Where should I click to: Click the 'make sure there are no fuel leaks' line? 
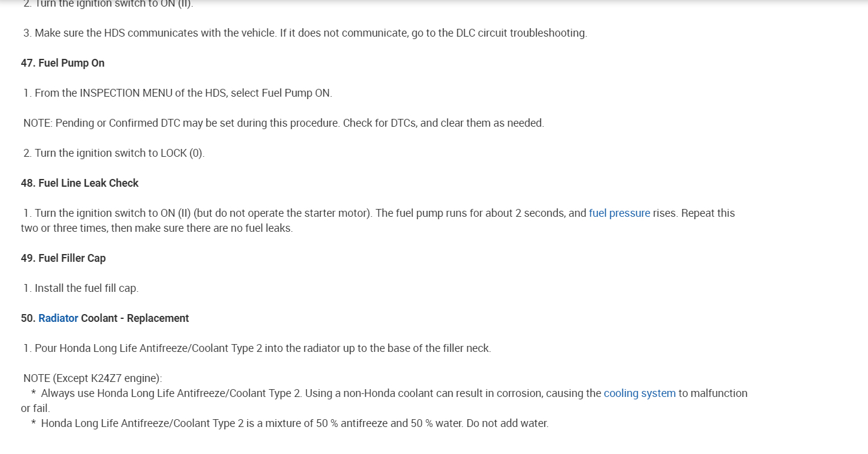coord(156,229)
